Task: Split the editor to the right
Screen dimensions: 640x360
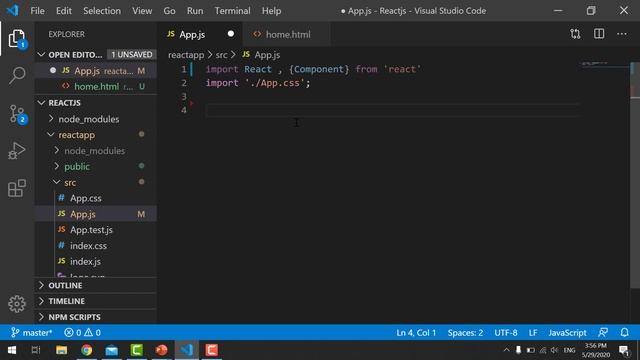Action: tap(599, 34)
